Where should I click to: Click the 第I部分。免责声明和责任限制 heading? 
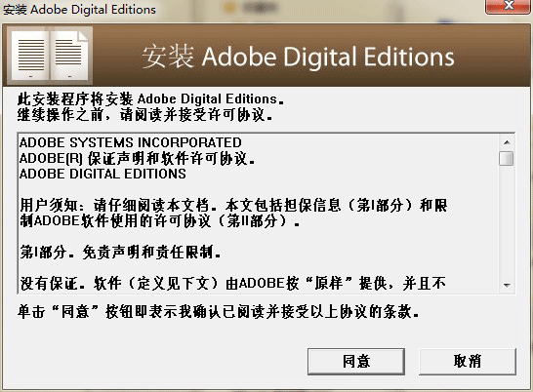tap(120, 253)
